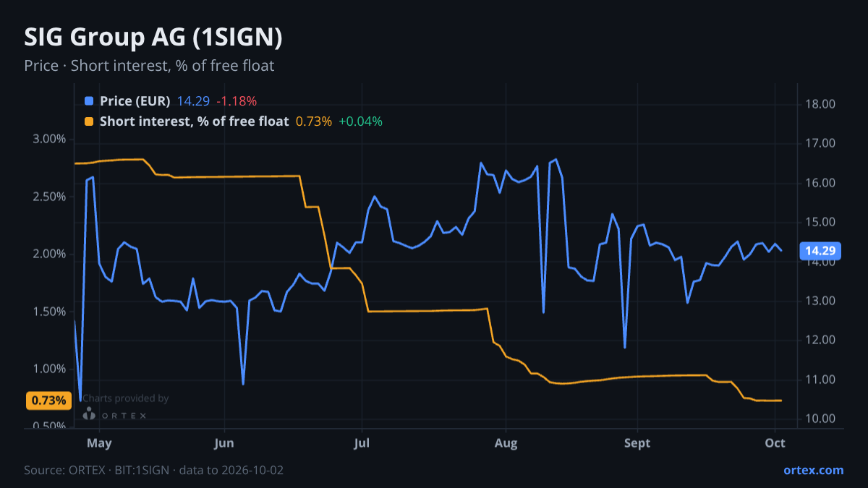Toggle Short interest, % of free float label
This screenshot has width=868, height=488.
pyautogui.click(x=195, y=121)
